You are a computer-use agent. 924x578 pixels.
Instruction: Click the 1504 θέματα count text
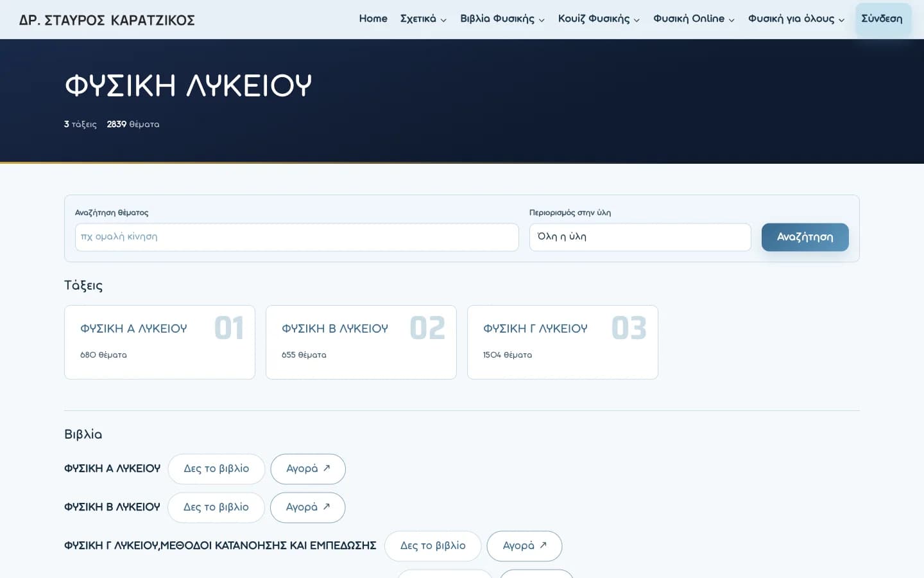508,355
